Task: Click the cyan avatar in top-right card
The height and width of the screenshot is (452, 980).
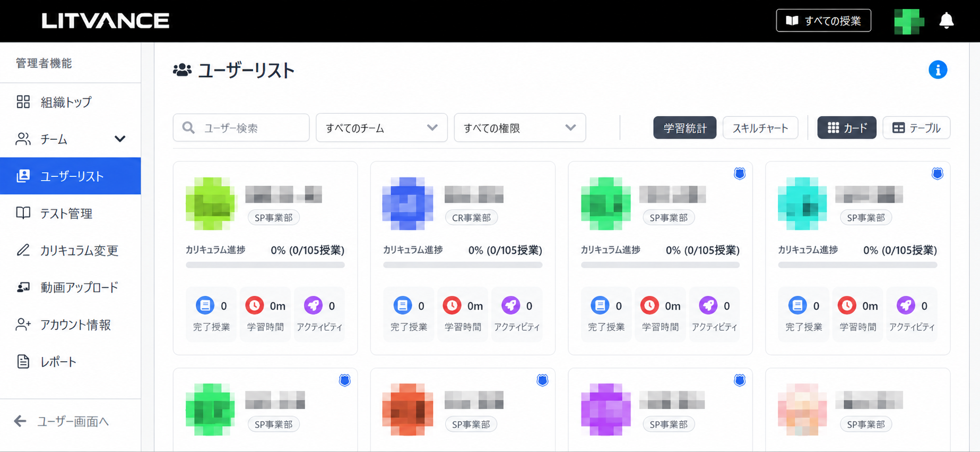Action: [802, 203]
